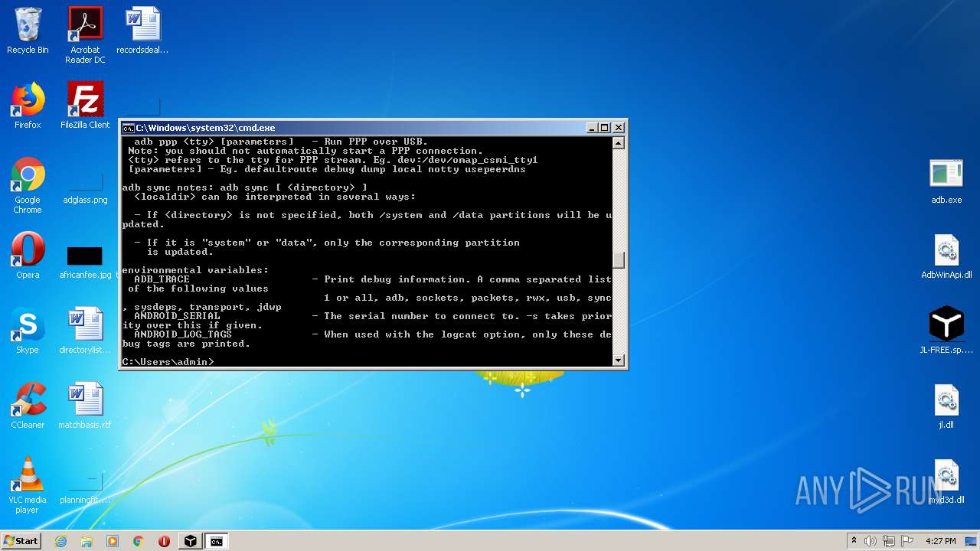Open the recordsdeal Word document icon
980x551 pixels.
click(x=142, y=31)
